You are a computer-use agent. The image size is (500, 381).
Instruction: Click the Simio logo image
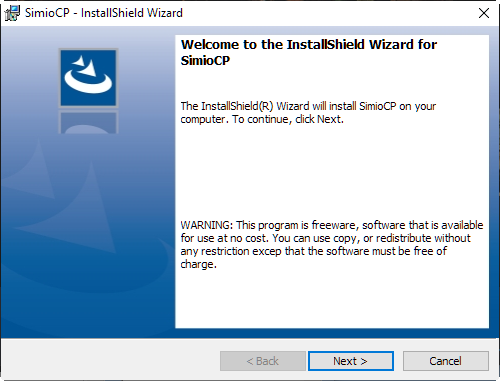pyautogui.click(x=88, y=78)
